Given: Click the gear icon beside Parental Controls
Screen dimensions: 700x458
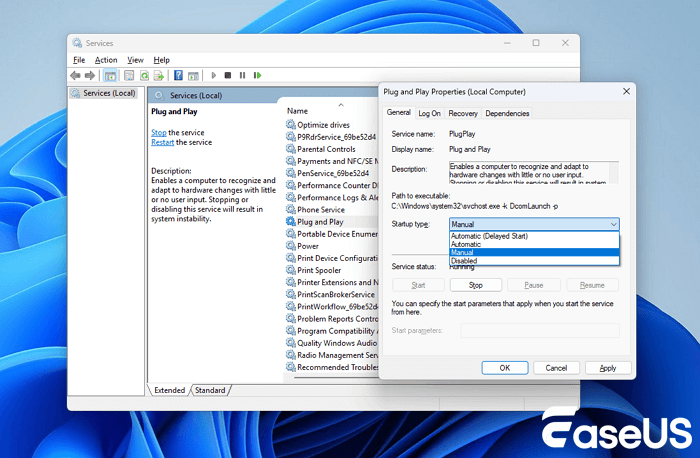Looking at the screenshot, I should pos(291,149).
